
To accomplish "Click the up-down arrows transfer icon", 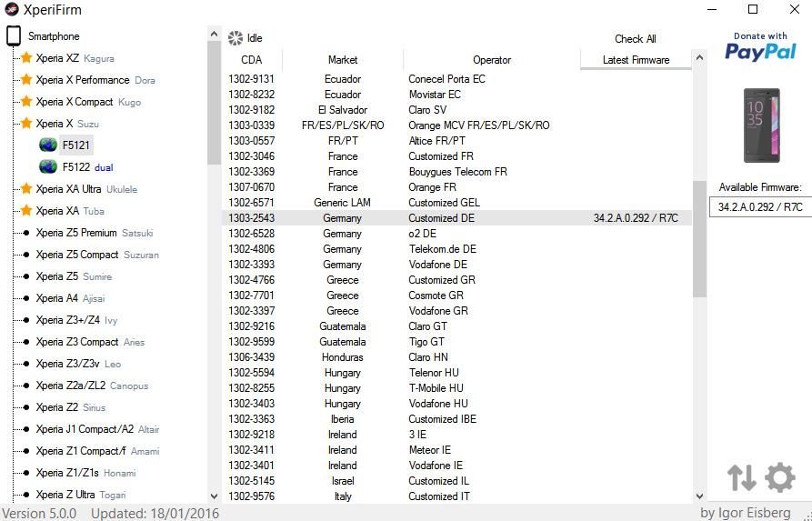I will click(x=742, y=477).
